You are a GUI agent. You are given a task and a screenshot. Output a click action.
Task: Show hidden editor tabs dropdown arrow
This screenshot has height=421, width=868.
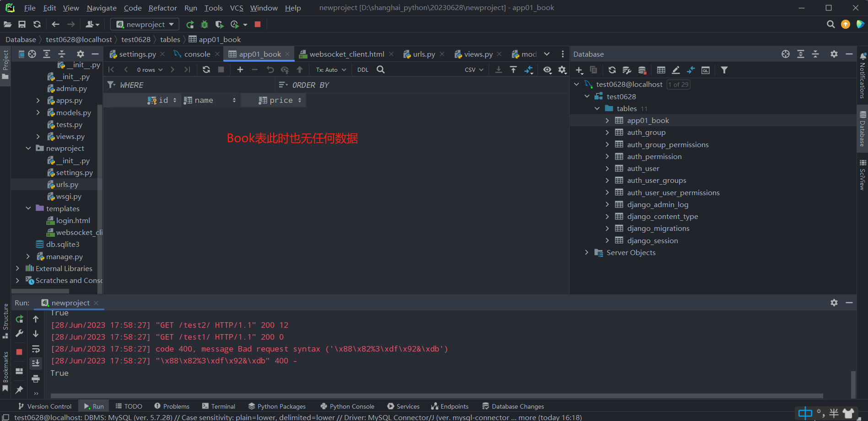point(547,54)
